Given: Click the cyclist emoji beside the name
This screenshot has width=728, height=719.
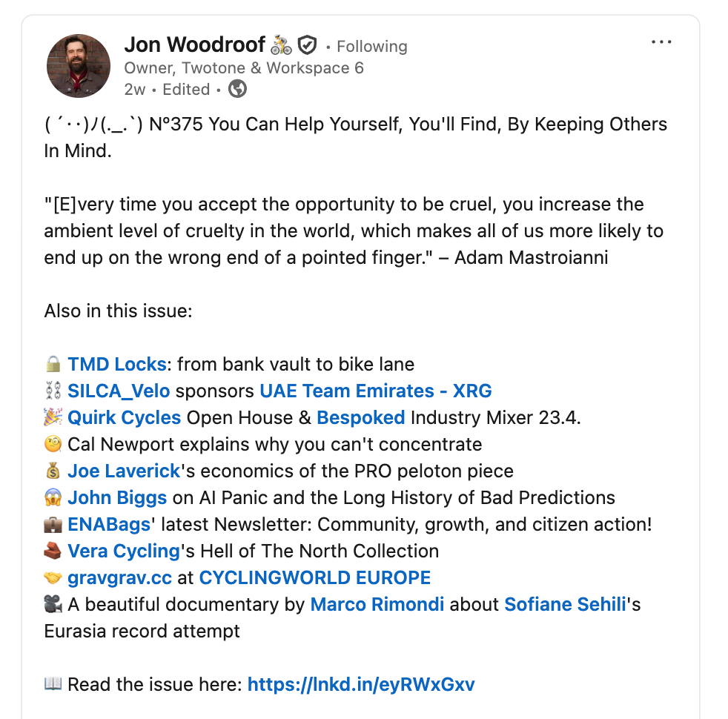Looking at the screenshot, I should coord(282,45).
